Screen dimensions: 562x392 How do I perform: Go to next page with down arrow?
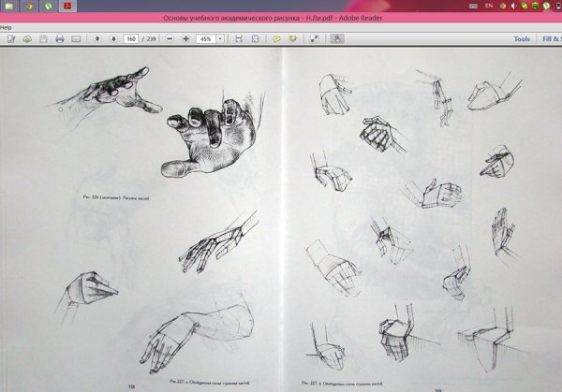(x=112, y=39)
